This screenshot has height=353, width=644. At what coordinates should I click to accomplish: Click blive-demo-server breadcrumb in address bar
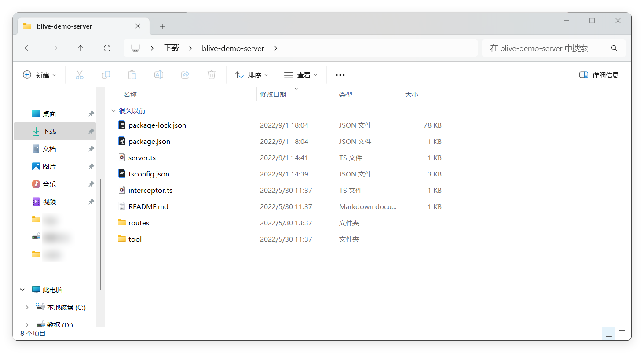click(233, 48)
